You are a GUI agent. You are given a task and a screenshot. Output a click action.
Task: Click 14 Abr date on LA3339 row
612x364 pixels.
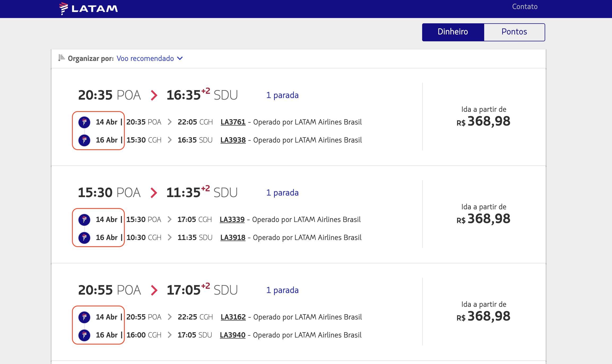(107, 220)
